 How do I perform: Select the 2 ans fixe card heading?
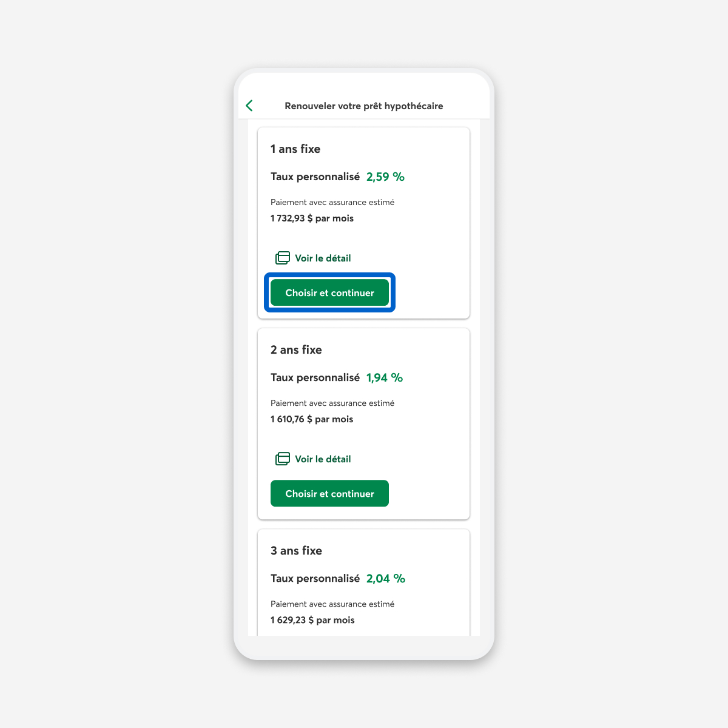point(296,349)
